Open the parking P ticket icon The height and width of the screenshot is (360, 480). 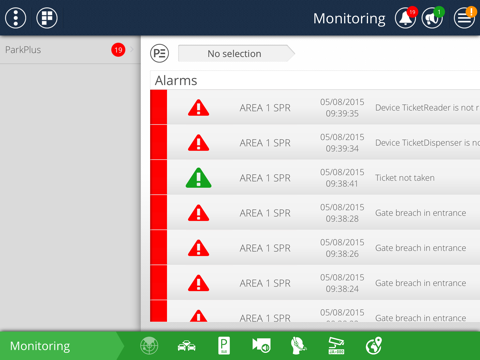tap(224, 346)
